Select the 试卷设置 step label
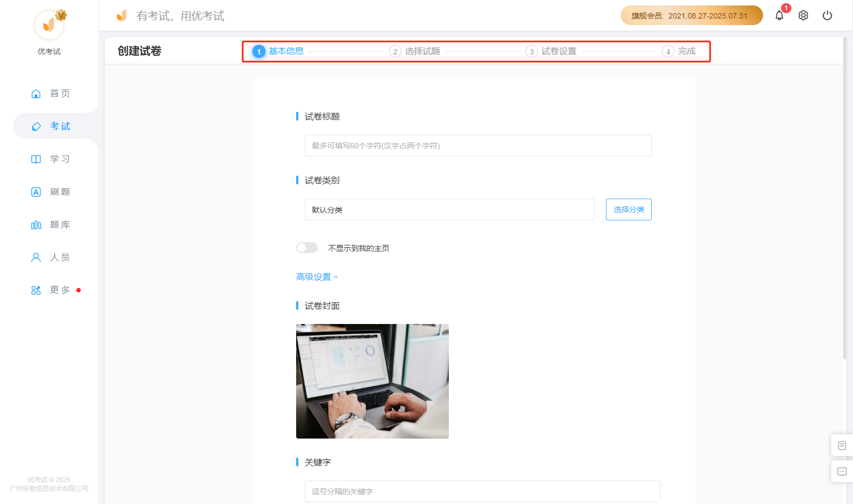Screen dimensions: 853x504 tap(559, 51)
